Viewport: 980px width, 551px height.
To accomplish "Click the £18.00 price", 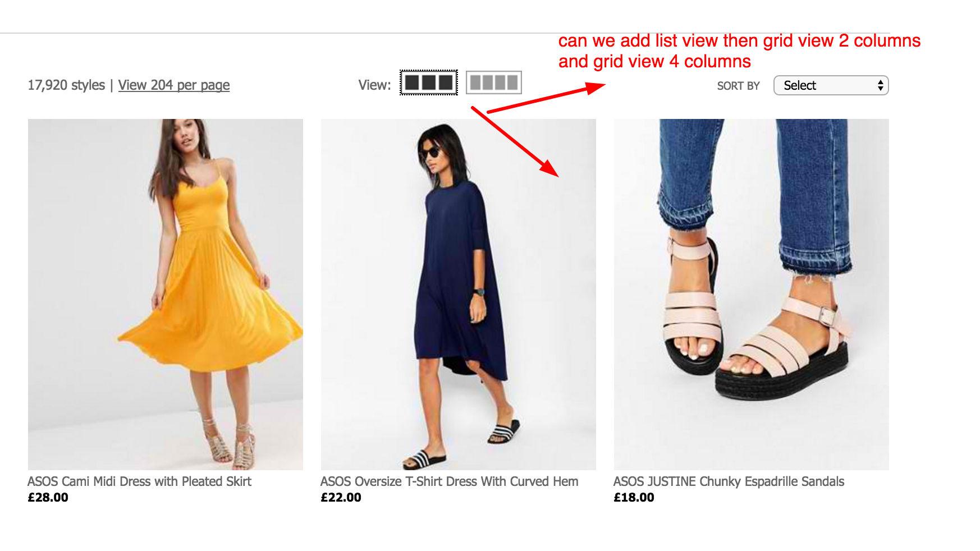I will [x=634, y=497].
